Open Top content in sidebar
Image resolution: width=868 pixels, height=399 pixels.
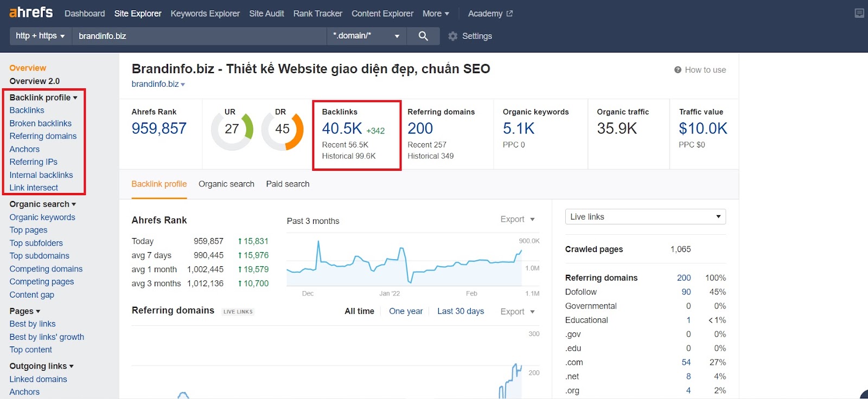click(x=31, y=350)
